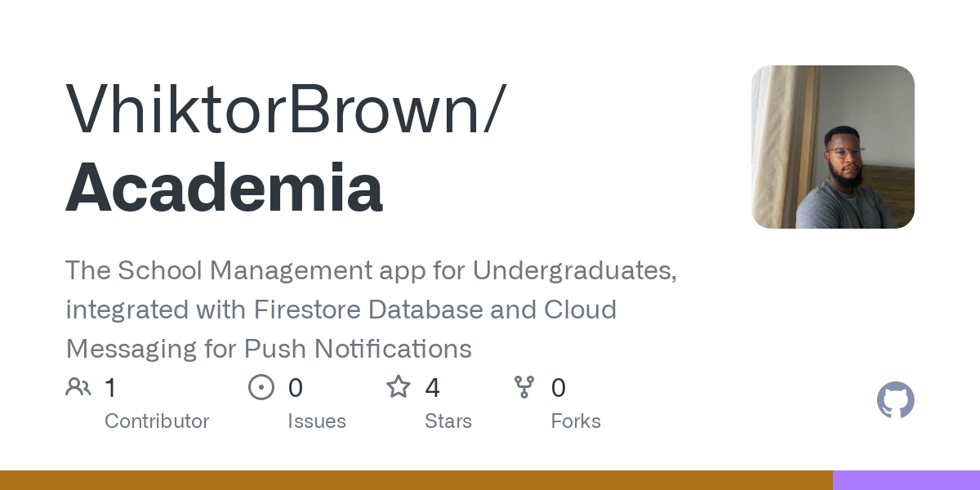Click the GitHub Octocat logo

[895, 400]
